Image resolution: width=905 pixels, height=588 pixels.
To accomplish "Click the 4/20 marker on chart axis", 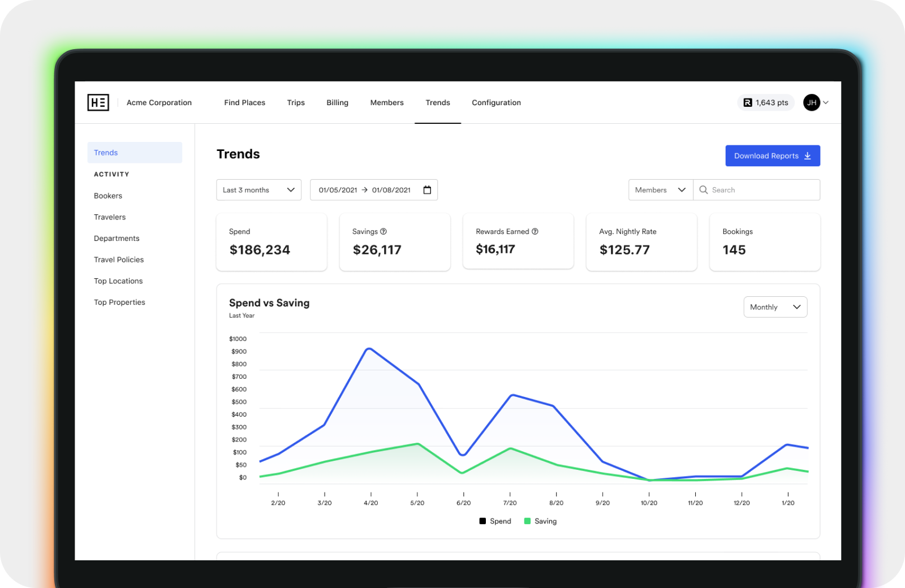I will [x=371, y=499].
